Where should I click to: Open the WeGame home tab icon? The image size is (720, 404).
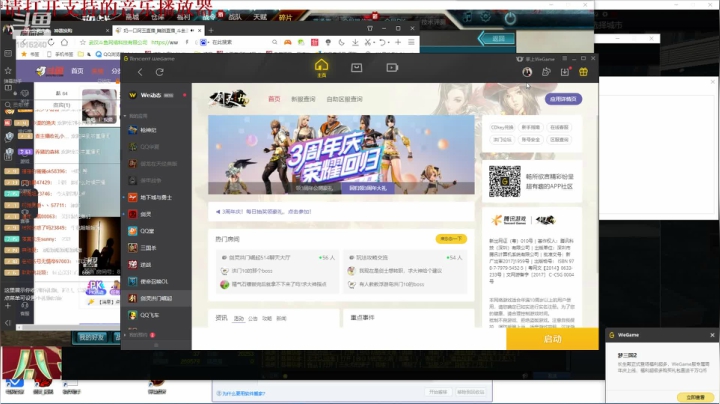coord(321,68)
